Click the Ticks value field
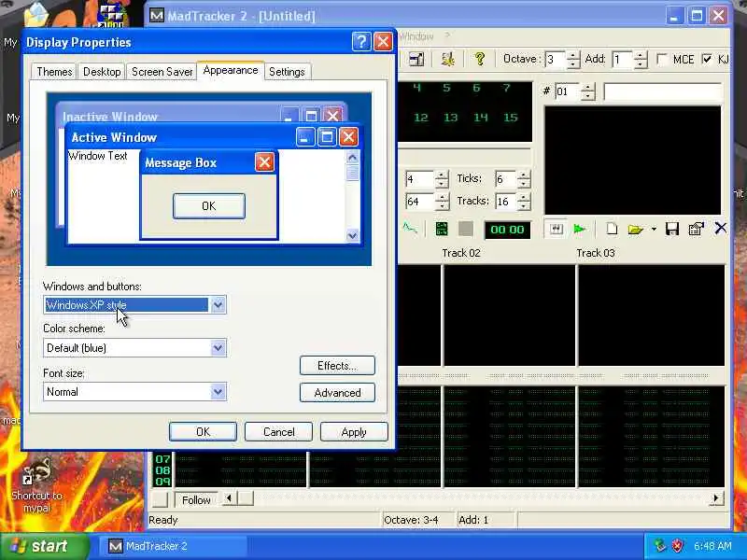The width and height of the screenshot is (747, 560). click(x=505, y=179)
